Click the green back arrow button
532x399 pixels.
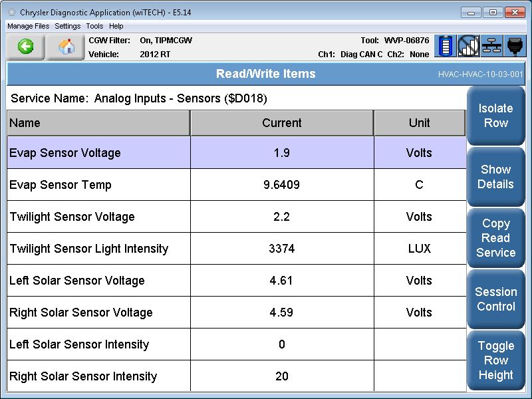25,47
